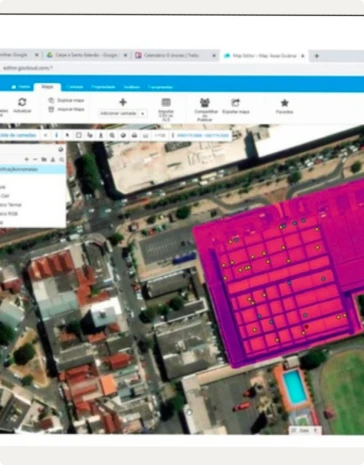Viewport: 364px width, 465px height.
Task: Open the Adicionar camada dropdown
Action: tap(123, 113)
